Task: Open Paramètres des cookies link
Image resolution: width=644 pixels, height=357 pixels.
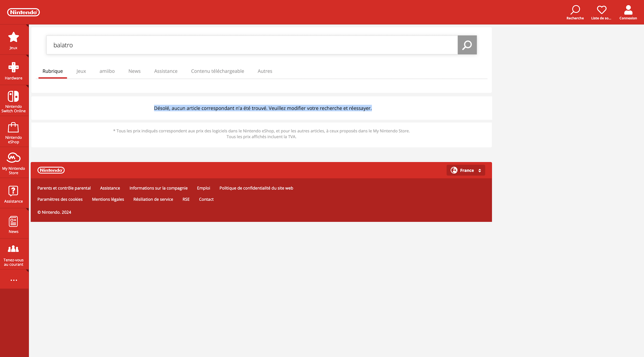Action: [60, 199]
